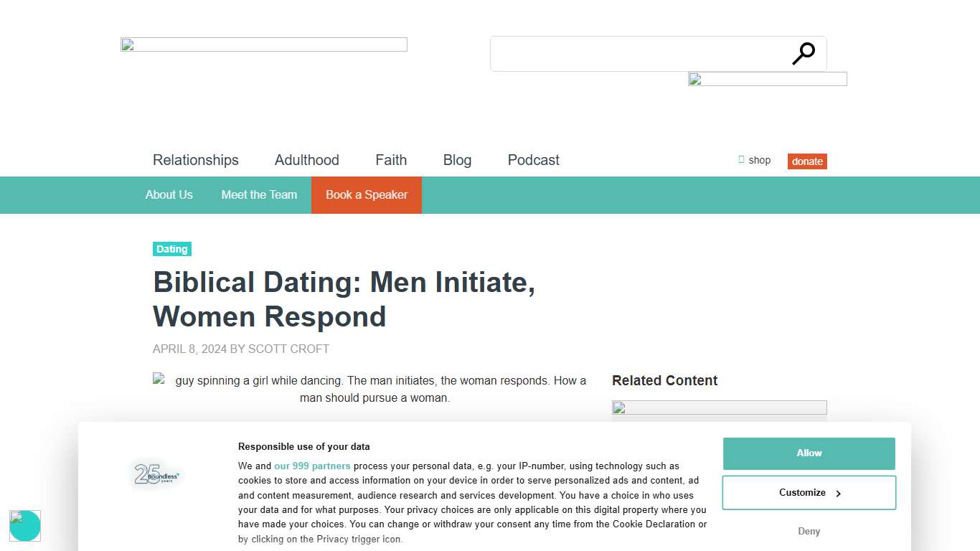The height and width of the screenshot is (551, 980).
Task: Expand the Customize options chevron
Action: 838,493
